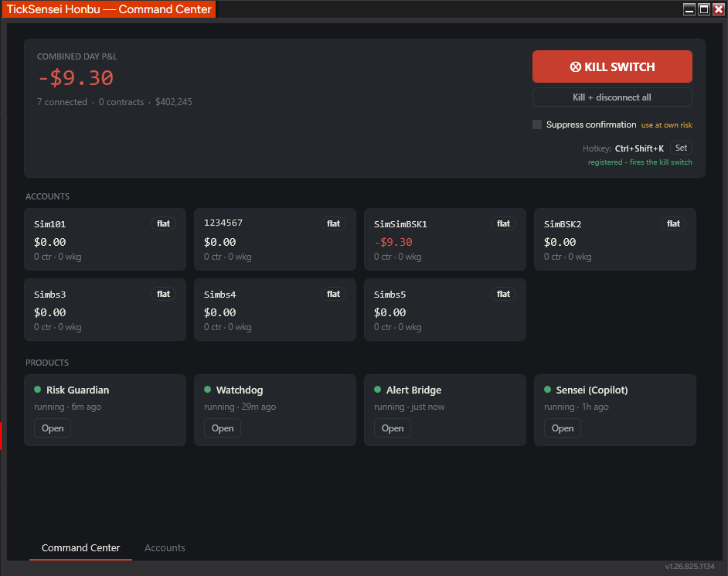728x576 pixels.
Task: Click 'running · just now' under Alert Bridge
Action: coord(409,407)
